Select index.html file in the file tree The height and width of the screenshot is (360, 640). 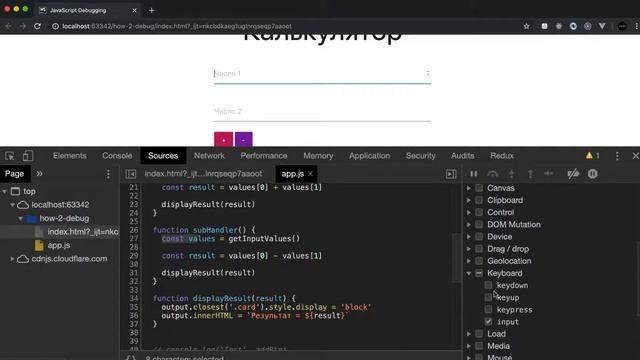[82, 232]
